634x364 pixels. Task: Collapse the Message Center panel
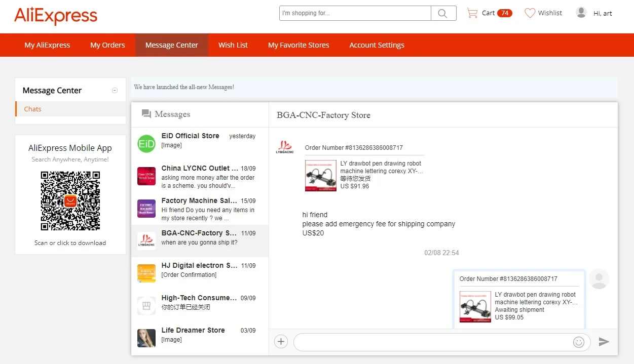(x=115, y=91)
